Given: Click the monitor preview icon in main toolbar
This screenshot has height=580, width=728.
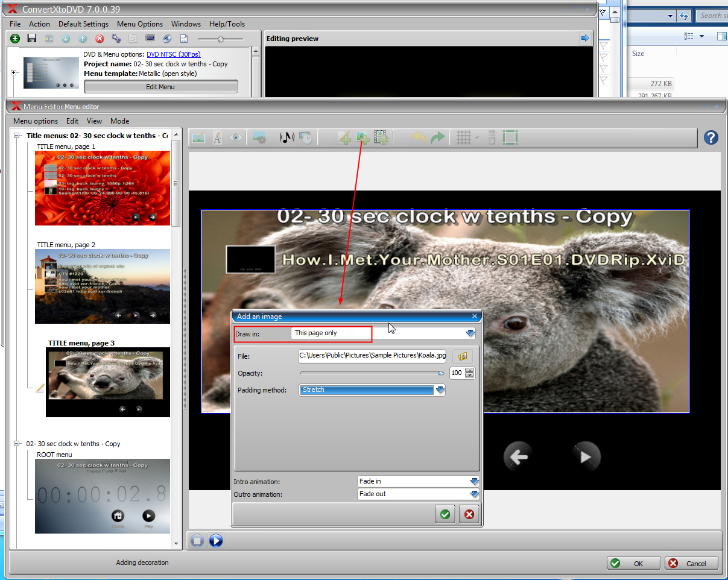Looking at the screenshot, I should (x=150, y=39).
